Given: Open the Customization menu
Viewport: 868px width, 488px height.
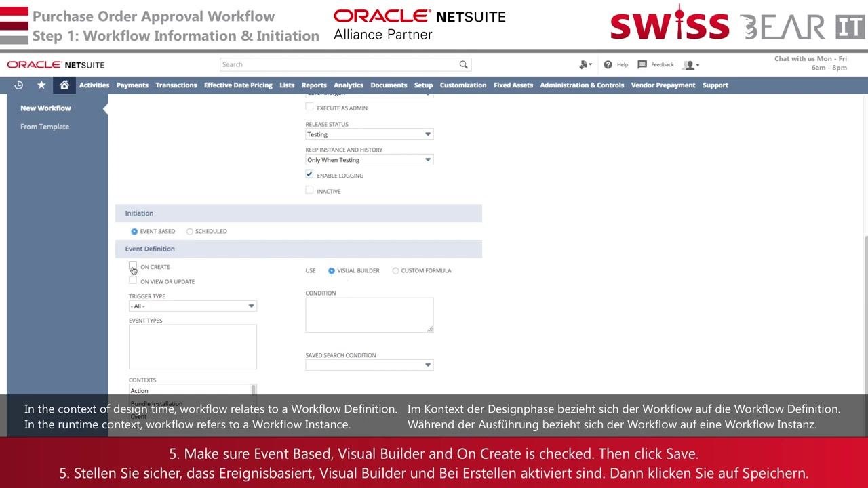Looking at the screenshot, I should click(463, 85).
